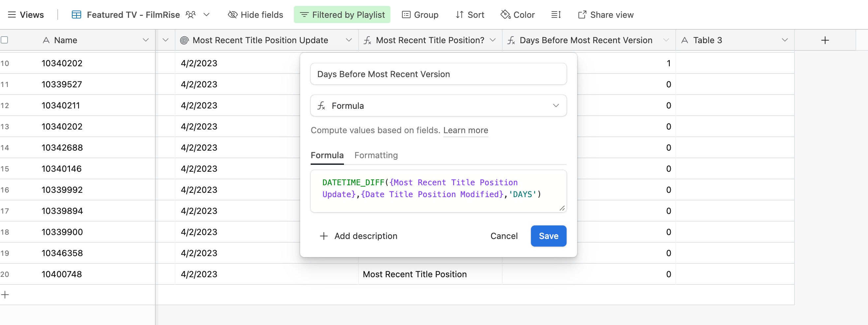Click the formula box resize handle
The height and width of the screenshot is (325, 868).
click(x=562, y=208)
